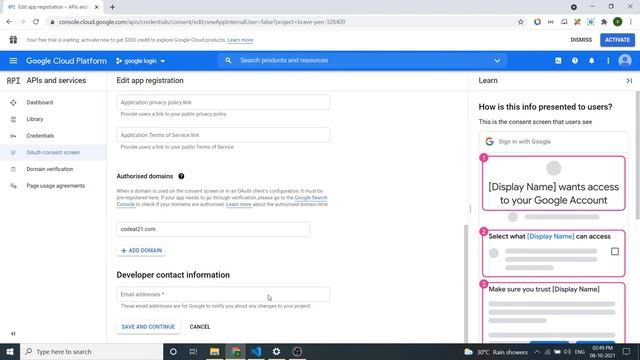Click the Learn panel scrollbar
The width and height of the screenshot is (640, 360).
click(637, 155)
